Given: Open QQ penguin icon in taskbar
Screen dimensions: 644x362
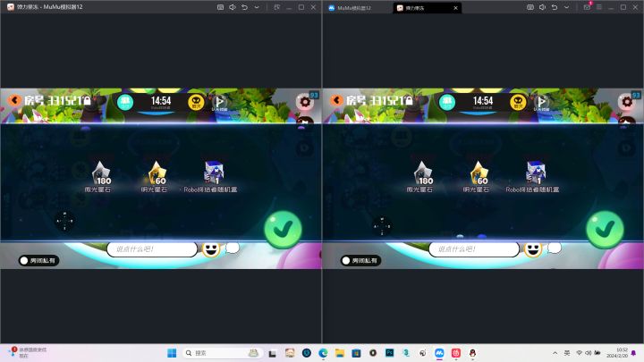Looking at the screenshot, I should (472, 353).
